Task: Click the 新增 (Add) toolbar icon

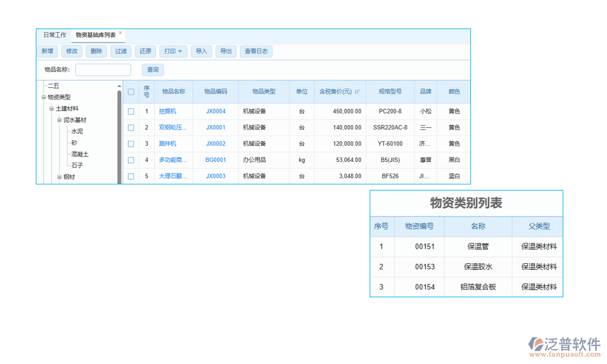Action: [x=47, y=51]
